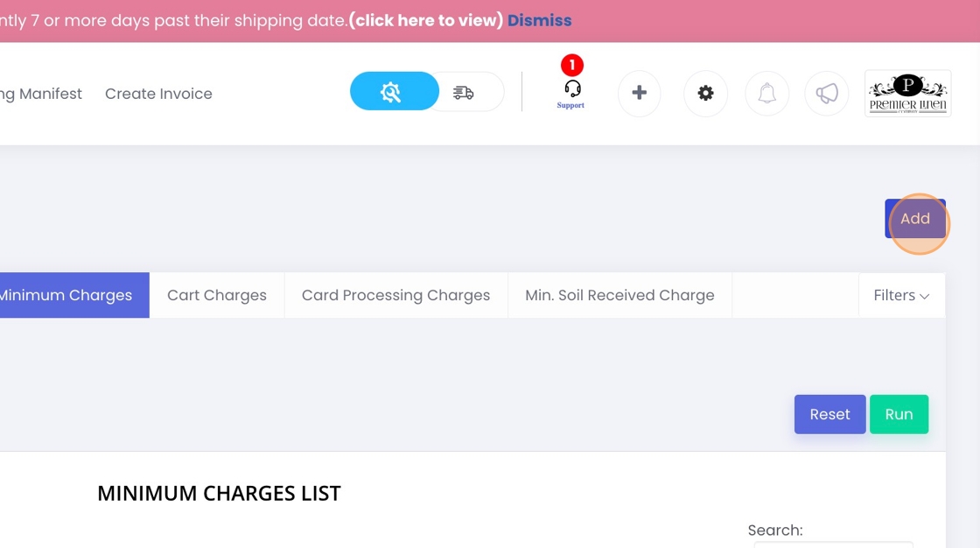Click the green Run button

click(899, 414)
